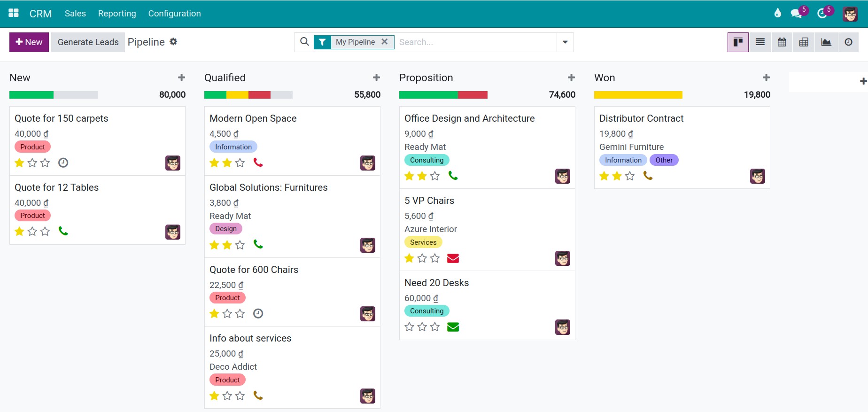Open the apps grid home menu
This screenshot has height=412, width=868.
click(14, 13)
